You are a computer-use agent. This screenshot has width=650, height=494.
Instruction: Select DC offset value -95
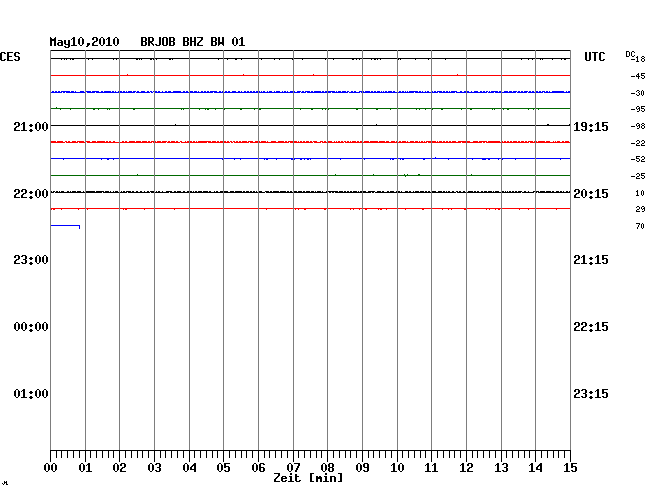point(638,109)
